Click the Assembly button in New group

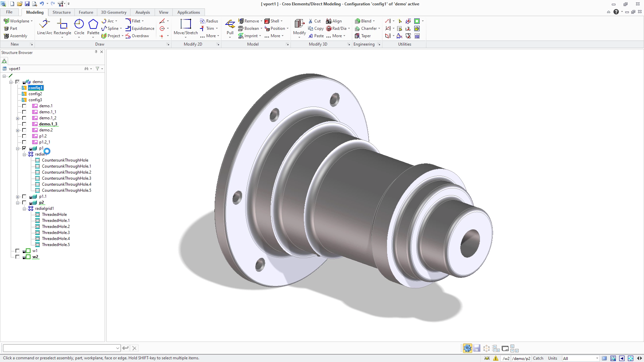[15, 36]
